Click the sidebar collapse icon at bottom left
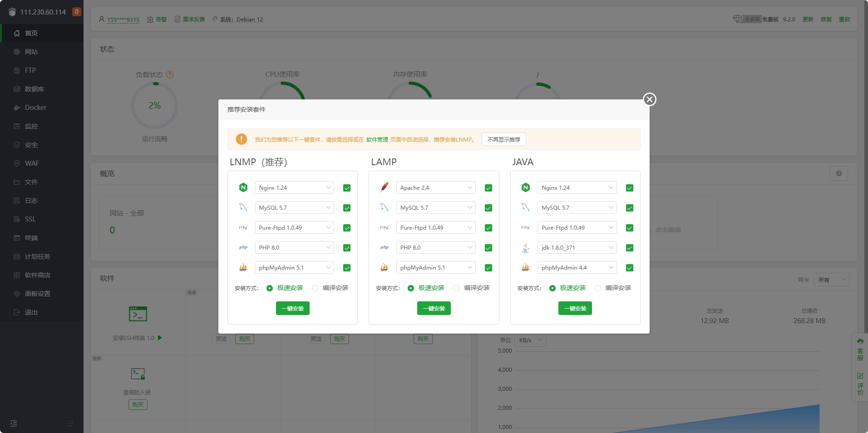The height and width of the screenshot is (433, 868). (x=14, y=423)
